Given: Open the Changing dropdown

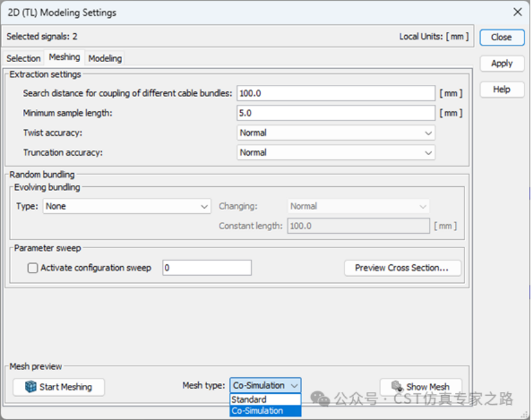Looking at the screenshot, I should [358, 206].
